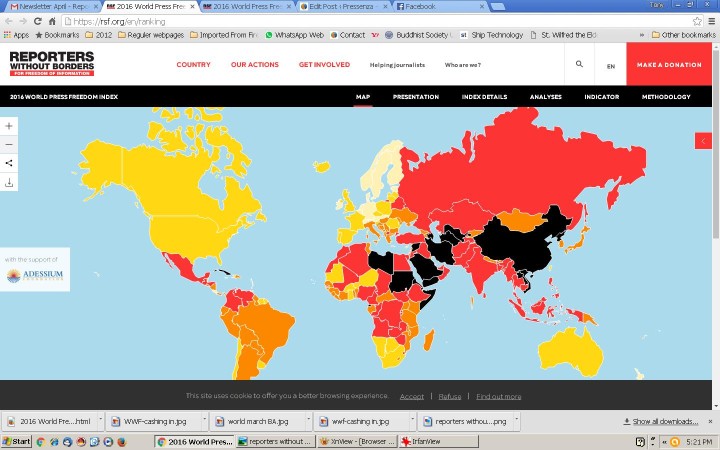Open the Country menu
720x450 pixels.
pos(193,65)
